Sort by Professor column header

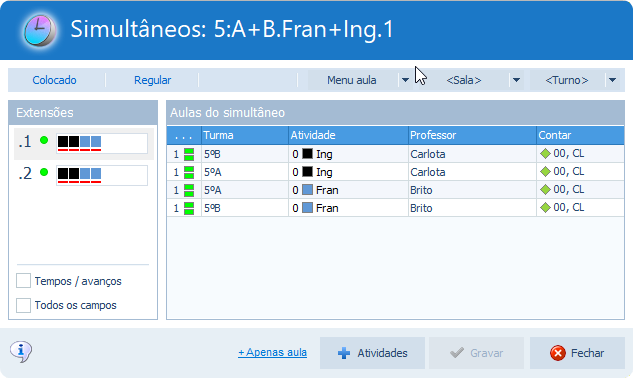click(472, 135)
